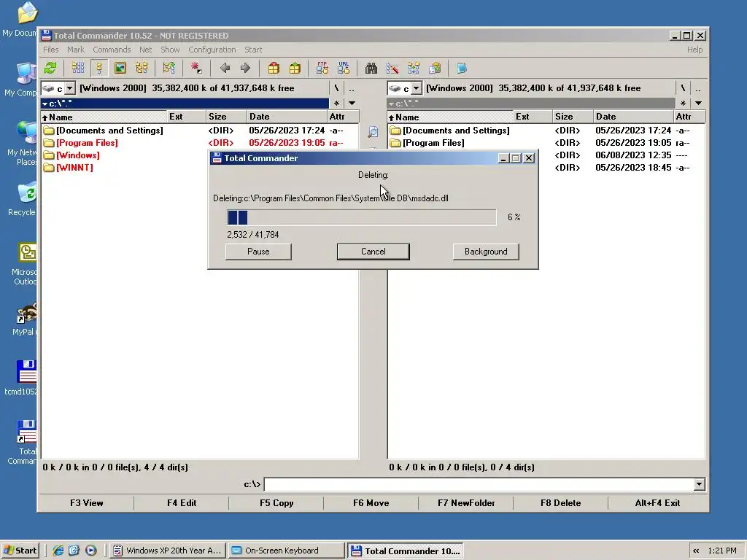Expand the command line history dropdown
Viewport: 747px width, 560px height.
click(x=699, y=484)
